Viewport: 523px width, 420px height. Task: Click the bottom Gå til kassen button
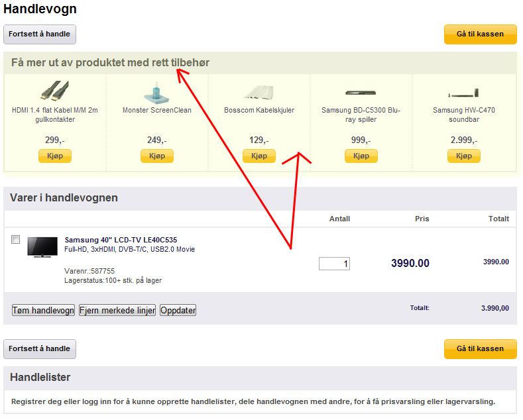(481, 349)
